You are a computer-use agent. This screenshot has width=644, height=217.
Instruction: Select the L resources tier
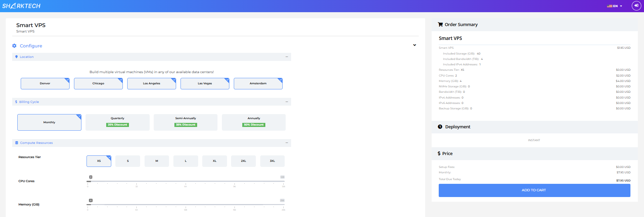186,161
